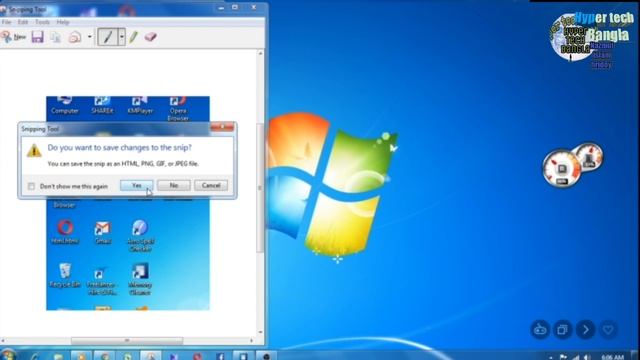
Task: Click the heart overlay button
Action: click(608, 329)
